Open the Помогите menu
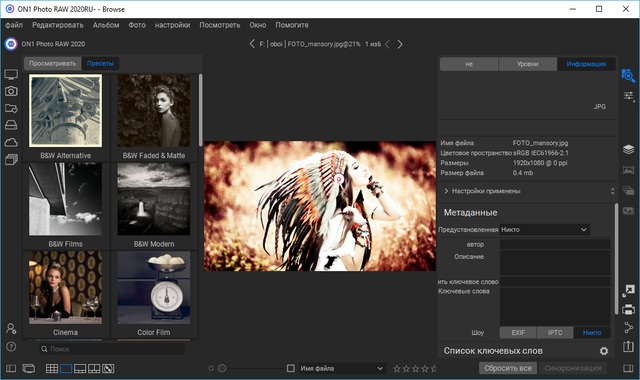Image resolution: width=640 pixels, height=380 pixels. pos(292,25)
